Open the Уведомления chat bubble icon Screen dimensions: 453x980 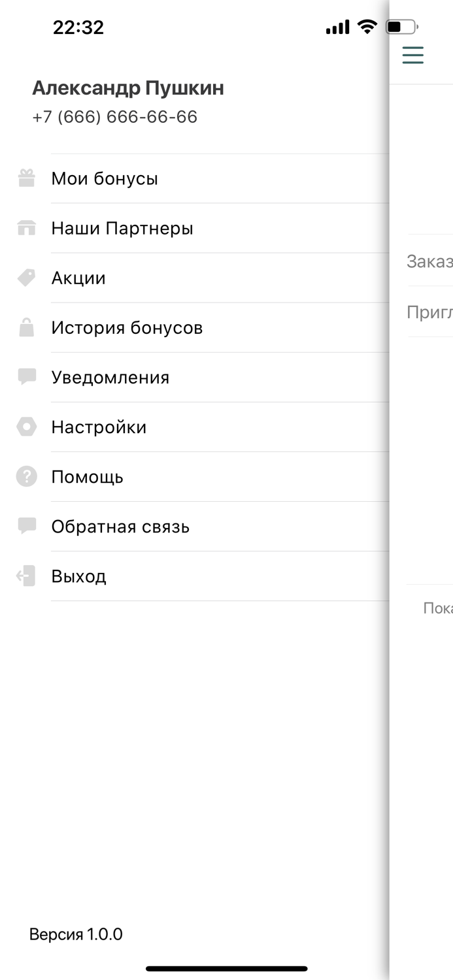tap(25, 377)
